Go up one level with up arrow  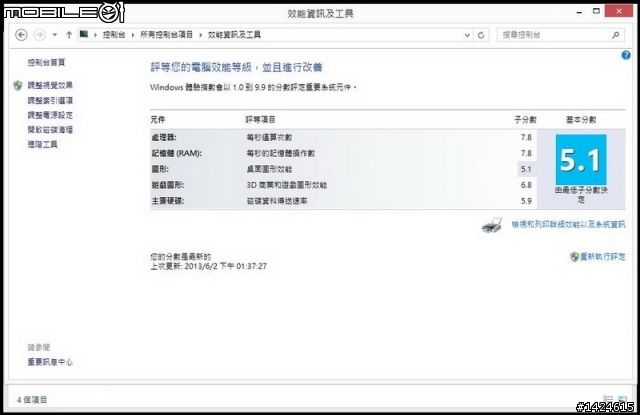click(69, 35)
